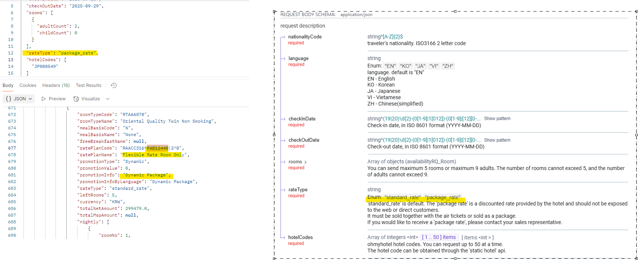This screenshot has width=644, height=261.
Task: Click the [1 .. 50] items badge
Action: (439, 237)
